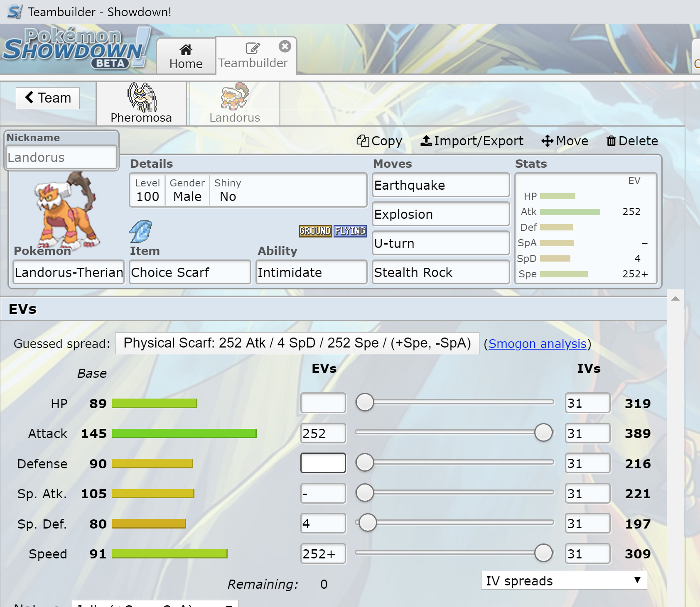This screenshot has width=700, height=607.
Task: Click the Attack IV input box
Action: [x=588, y=433]
